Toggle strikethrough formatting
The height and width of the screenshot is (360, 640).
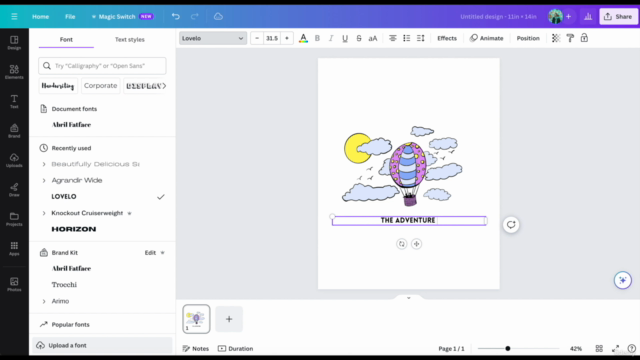[359, 38]
